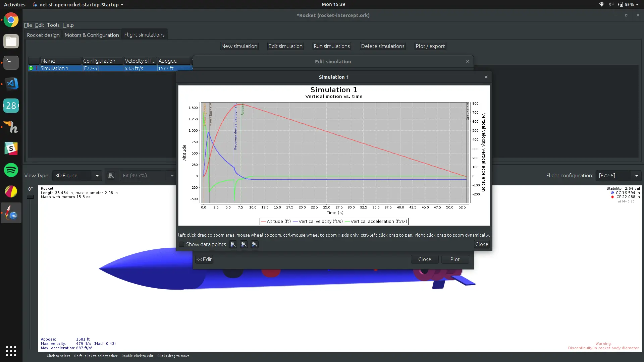
Task: Click the Plot / export button
Action: pos(430,46)
